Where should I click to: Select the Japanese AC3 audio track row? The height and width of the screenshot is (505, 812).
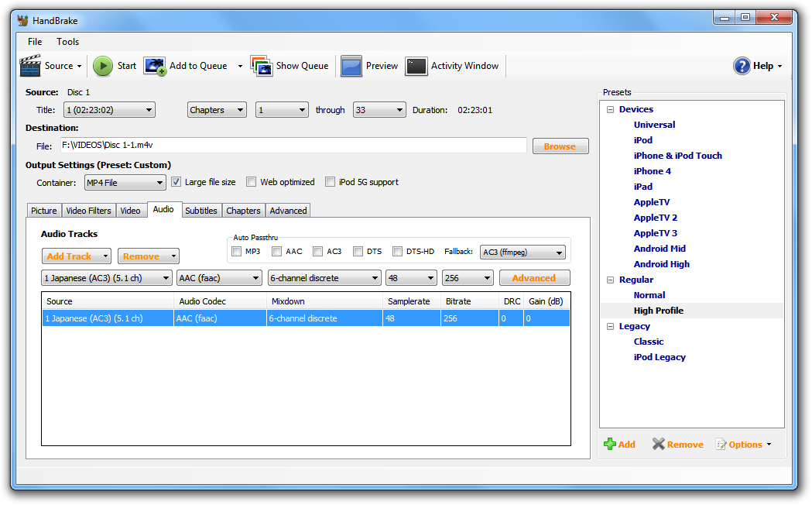coord(306,318)
